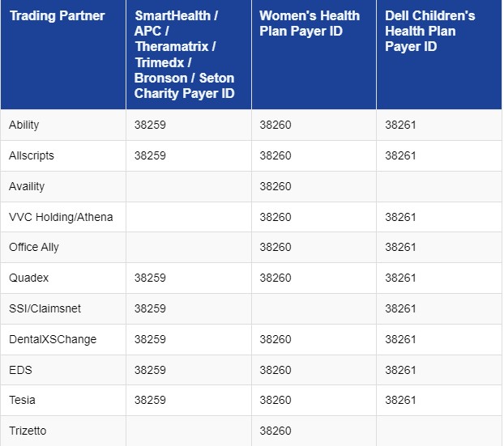Click the SSI/Claimsnet row name

click(x=45, y=308)
